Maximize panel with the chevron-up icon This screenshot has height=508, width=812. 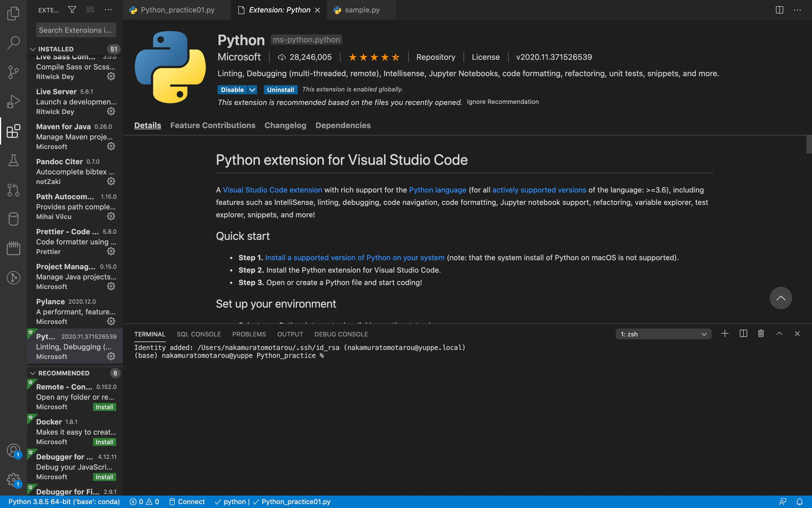(x=780, y=334)
